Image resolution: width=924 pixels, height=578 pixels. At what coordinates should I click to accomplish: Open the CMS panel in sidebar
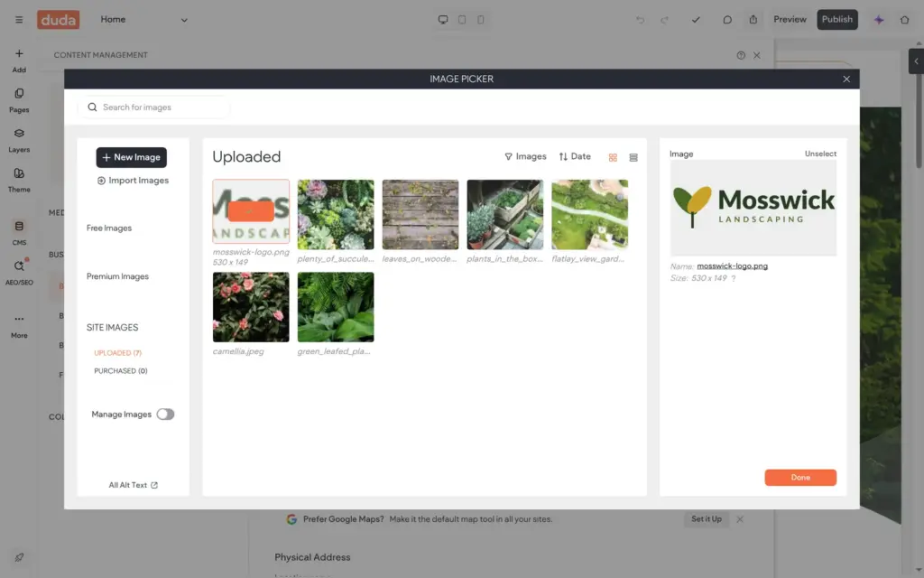(x=19, y=232)
